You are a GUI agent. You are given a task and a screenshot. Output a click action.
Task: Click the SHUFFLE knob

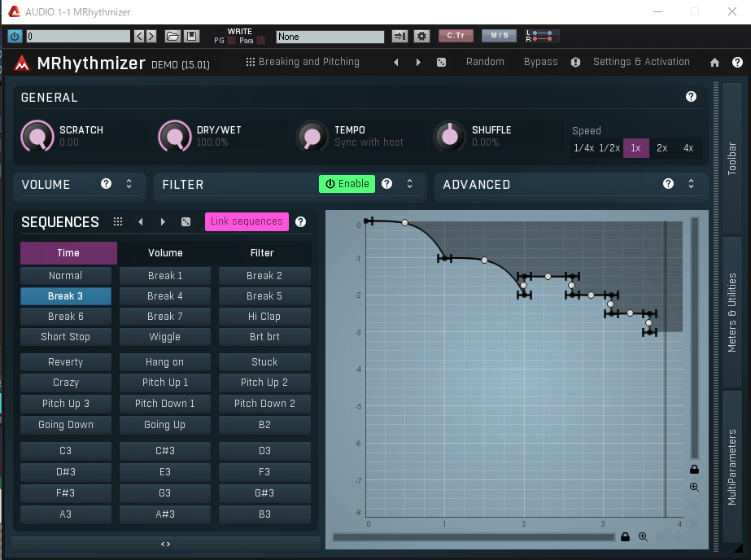point(450,137)
